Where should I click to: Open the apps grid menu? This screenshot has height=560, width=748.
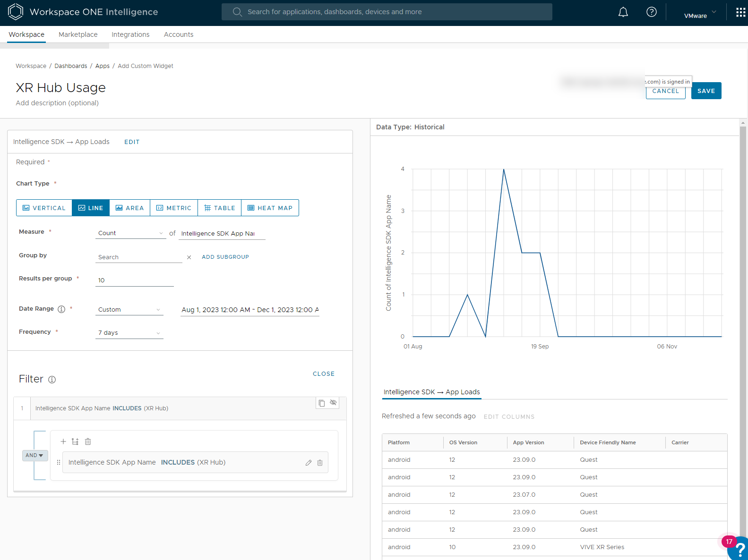point(740,13)
